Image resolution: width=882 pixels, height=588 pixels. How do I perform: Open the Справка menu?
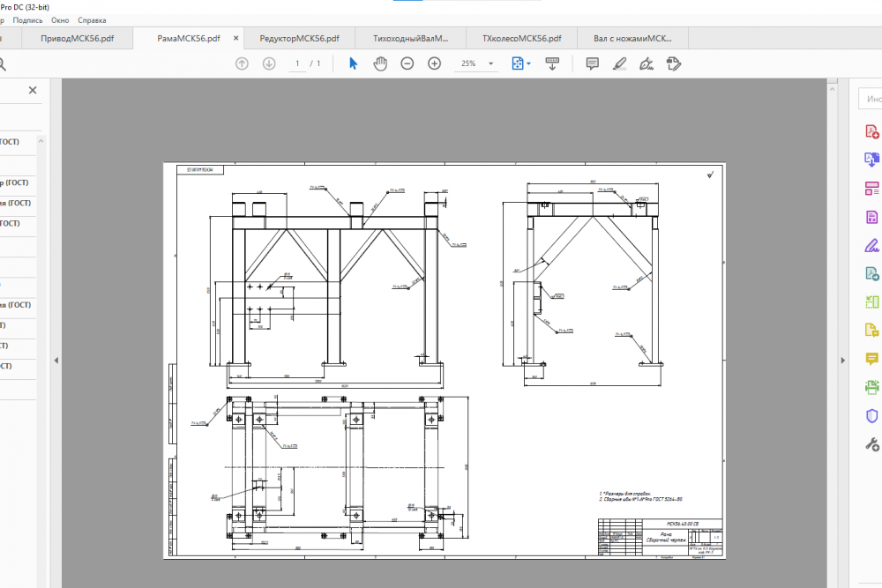(x=92, y=19)
